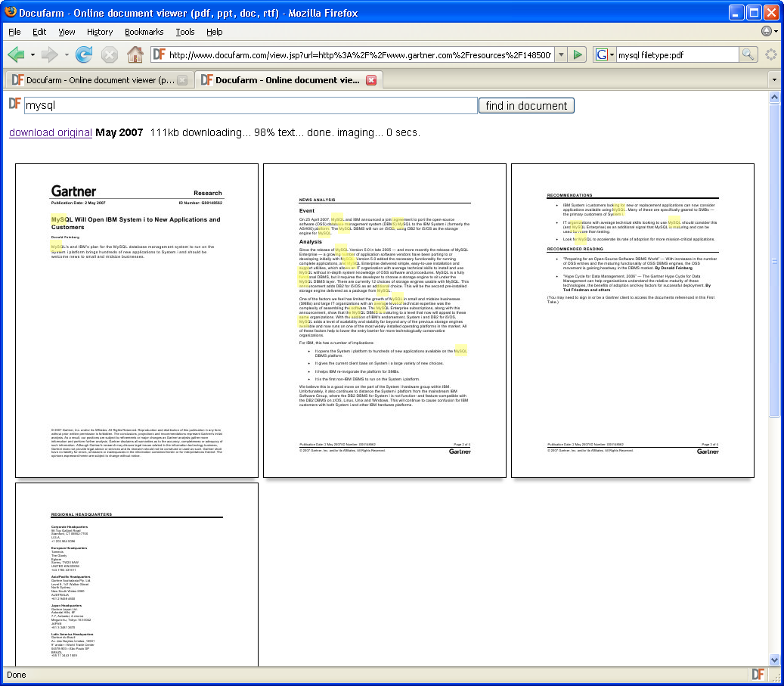This screenshot has width=784, height=686.
Task: Click the May 2007 date text
Action: [x=119, y=132]
